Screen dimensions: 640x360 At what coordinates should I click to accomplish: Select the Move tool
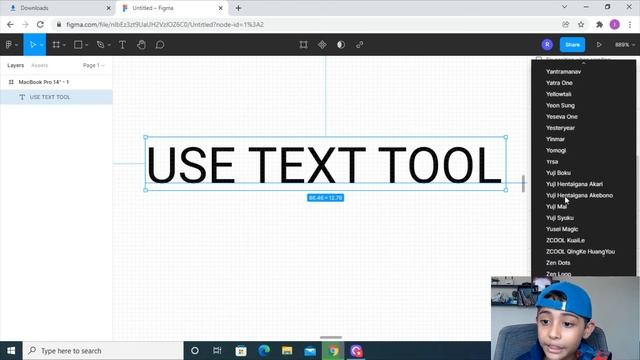[x=33, y=44]
